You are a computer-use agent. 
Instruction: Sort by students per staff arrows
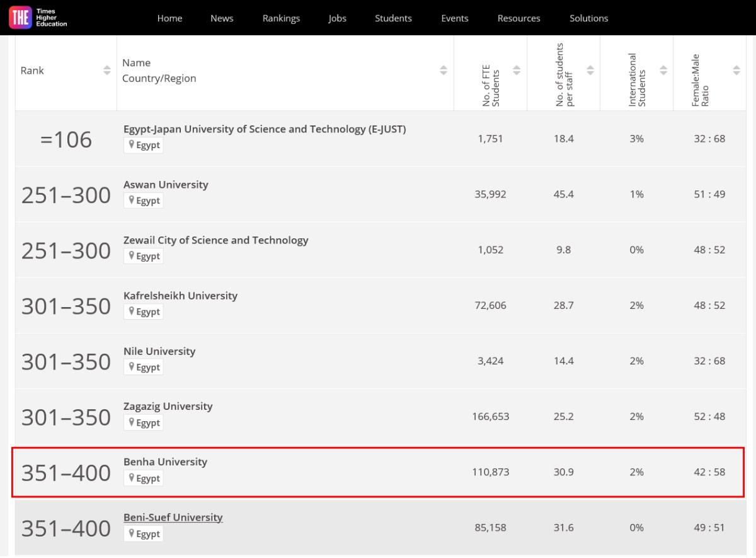[590, 71]
